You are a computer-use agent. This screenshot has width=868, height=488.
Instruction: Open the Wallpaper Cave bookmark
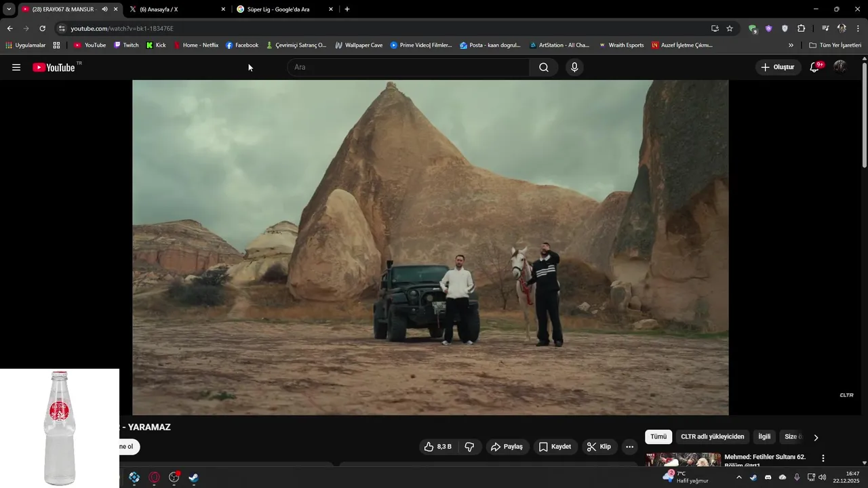[359, 45]
